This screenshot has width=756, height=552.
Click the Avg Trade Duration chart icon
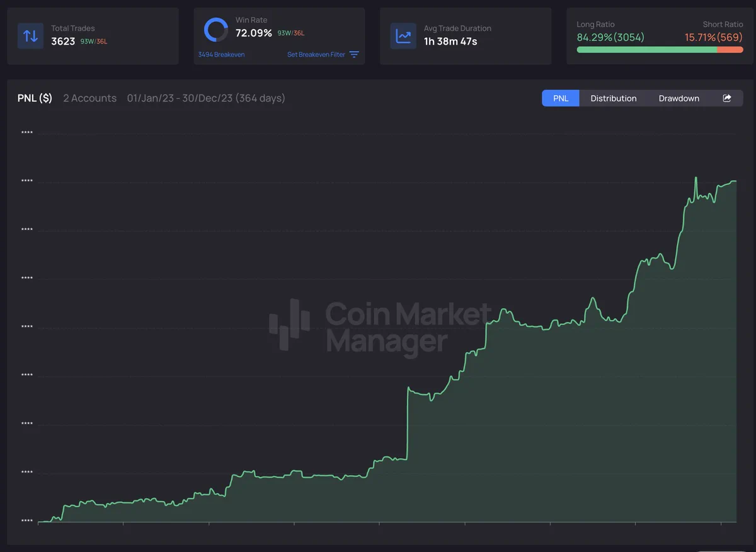pyautogui.click(x=403, y=36)
